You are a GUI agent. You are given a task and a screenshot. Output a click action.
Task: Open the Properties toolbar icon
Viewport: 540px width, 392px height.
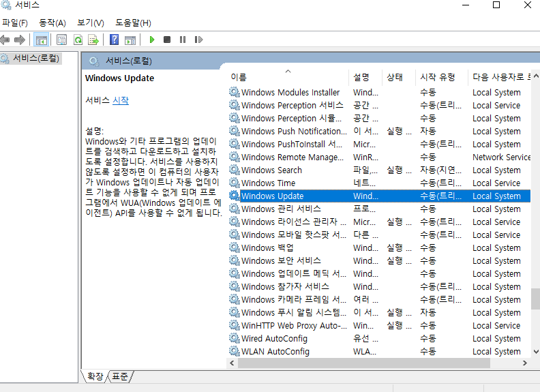(x=61, y=40)
